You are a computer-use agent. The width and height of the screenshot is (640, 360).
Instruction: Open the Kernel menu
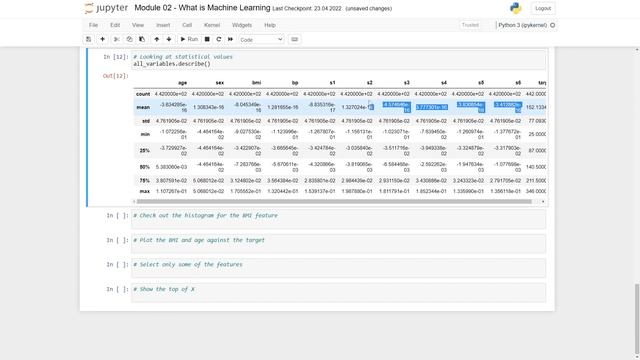coord(212,25)
